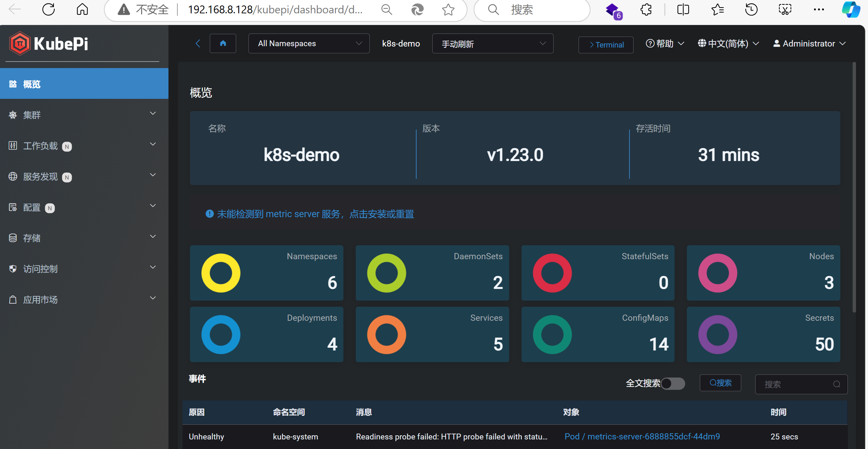Open the 手动刷新 refresh interval dropdown

pos(492,44)
